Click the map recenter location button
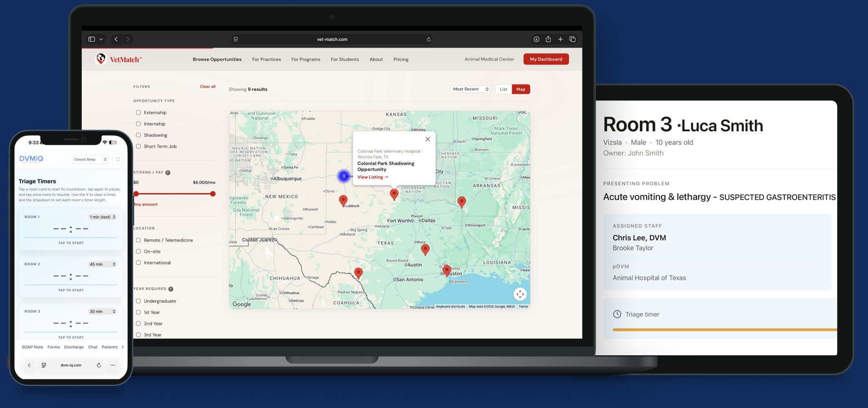Viewport: 868px width, 408px height. tap(520, 294)
